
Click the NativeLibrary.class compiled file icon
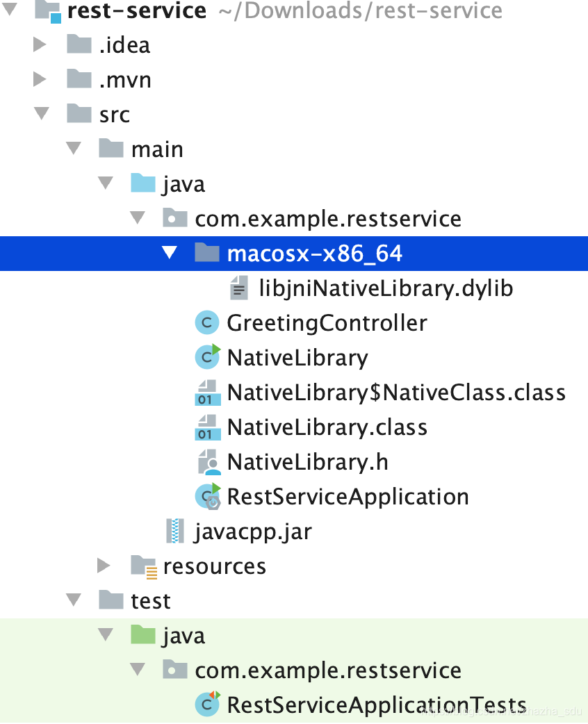click(x=206, y=427)
